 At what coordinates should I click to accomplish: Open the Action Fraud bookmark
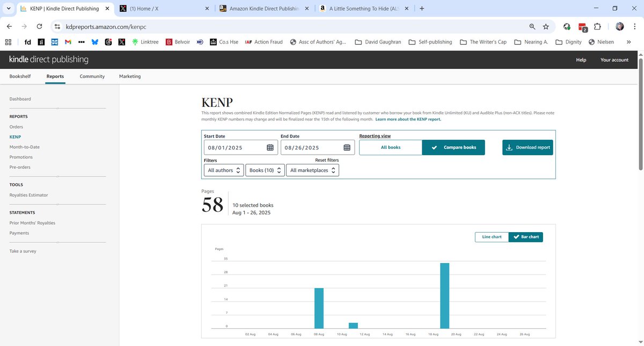point(264,41)
